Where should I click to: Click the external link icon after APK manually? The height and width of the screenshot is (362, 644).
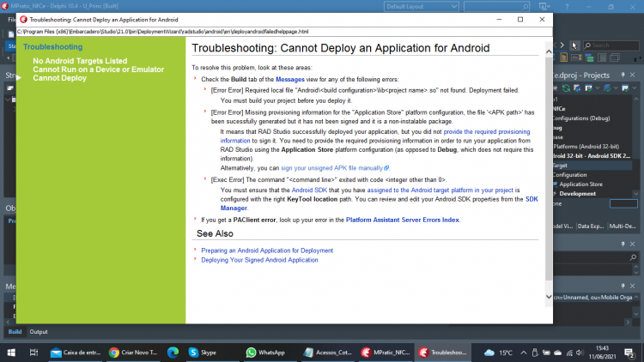click(386, 168)
